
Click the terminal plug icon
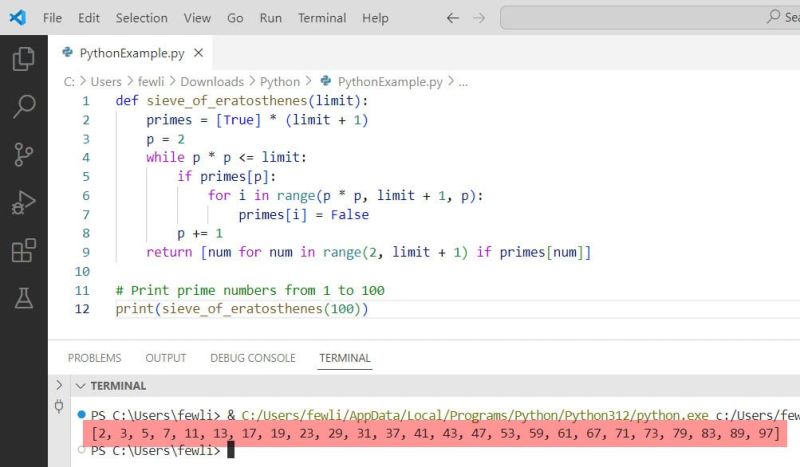tap(59, 406)
